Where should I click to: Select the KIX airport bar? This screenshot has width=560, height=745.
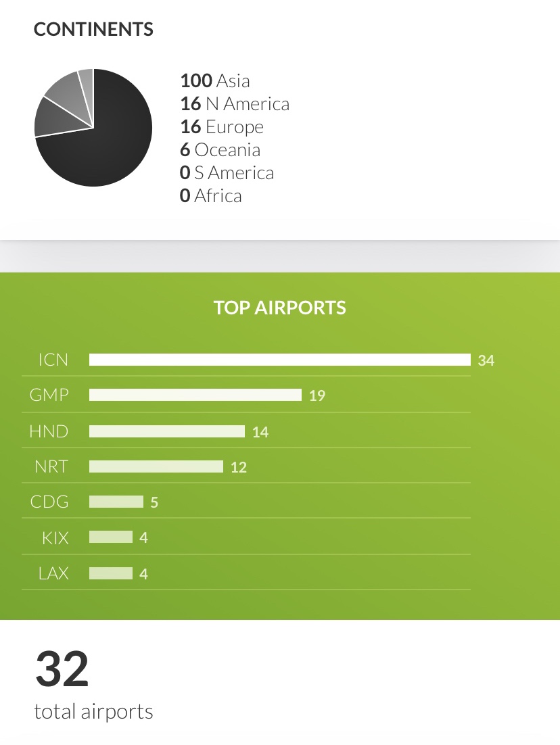[111, 537]
